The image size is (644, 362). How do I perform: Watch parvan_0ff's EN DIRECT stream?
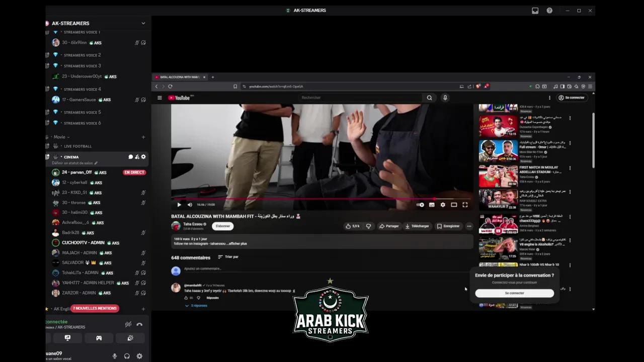pos(134,172)
